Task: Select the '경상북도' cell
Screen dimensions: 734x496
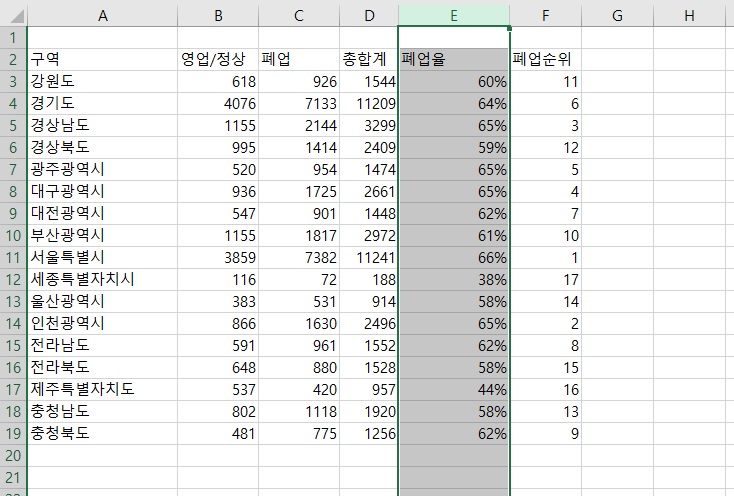Action: point(103,148)
